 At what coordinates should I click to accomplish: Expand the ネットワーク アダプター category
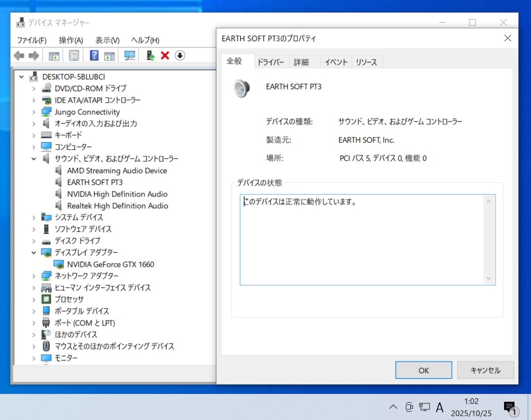(34, 276)
